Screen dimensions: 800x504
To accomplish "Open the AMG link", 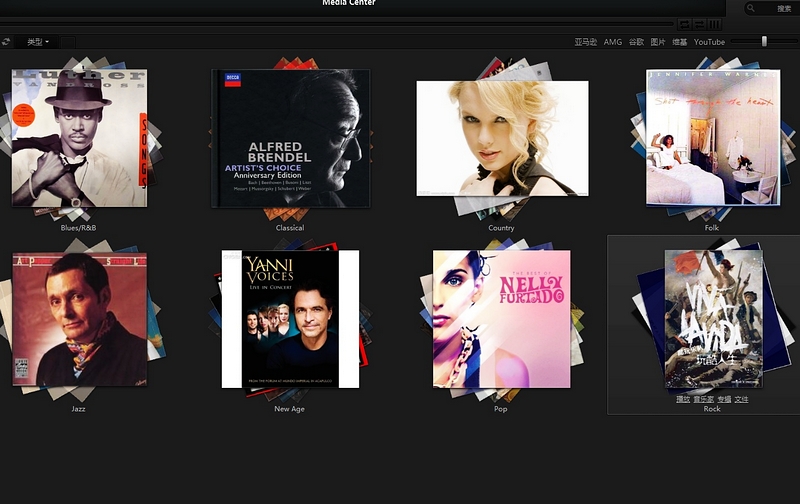I will click(613, 42).
